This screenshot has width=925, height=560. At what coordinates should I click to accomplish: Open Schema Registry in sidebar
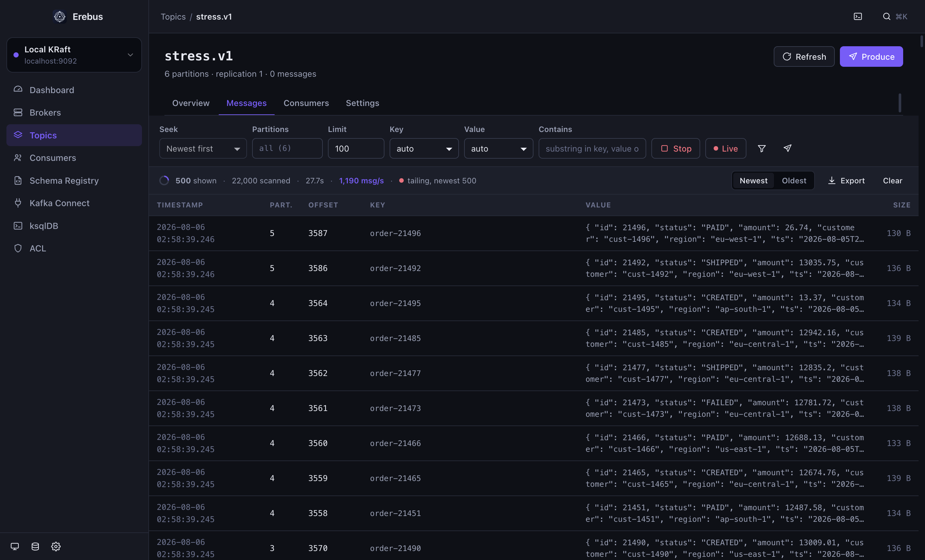(74, 180)
